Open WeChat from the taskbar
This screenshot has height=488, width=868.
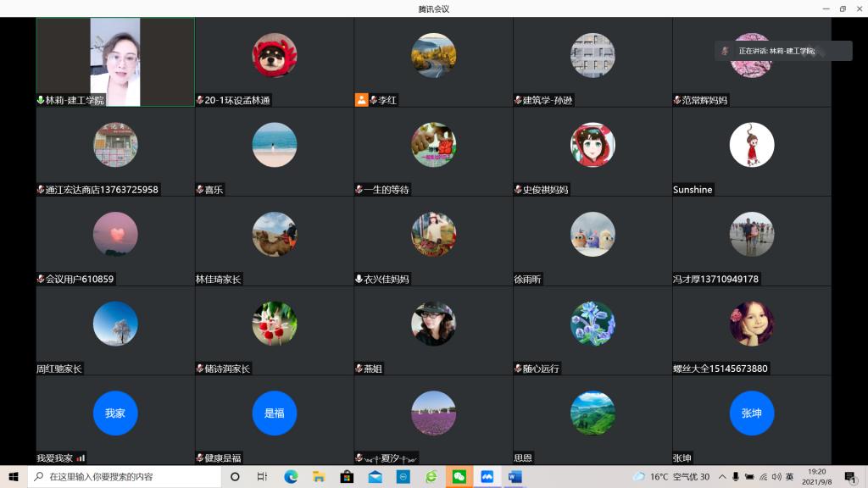459,477
